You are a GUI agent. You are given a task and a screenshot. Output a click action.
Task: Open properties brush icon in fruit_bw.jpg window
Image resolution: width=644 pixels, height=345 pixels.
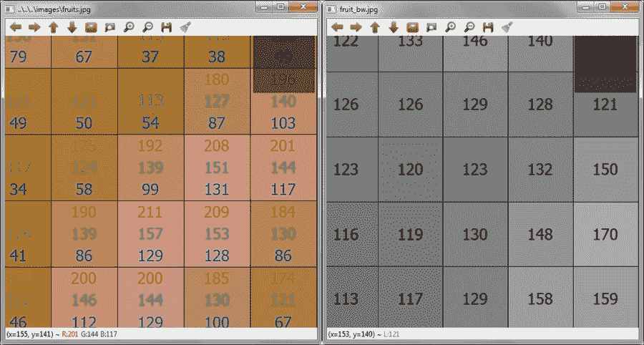coord(507,27)
